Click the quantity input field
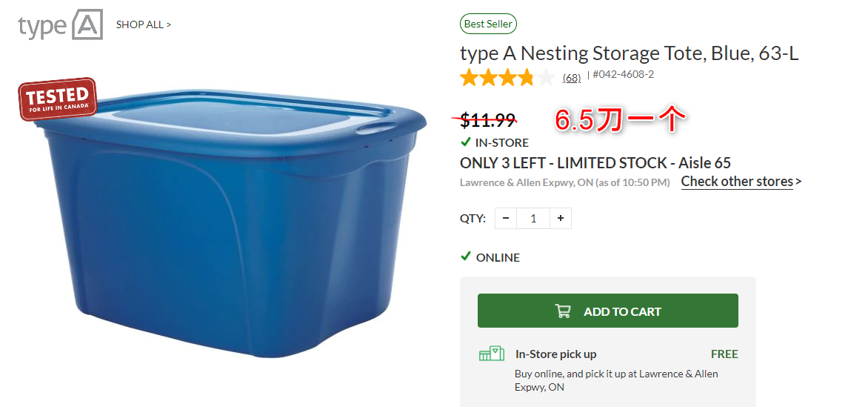Screen dimensions: 868x407 [533, 218]
